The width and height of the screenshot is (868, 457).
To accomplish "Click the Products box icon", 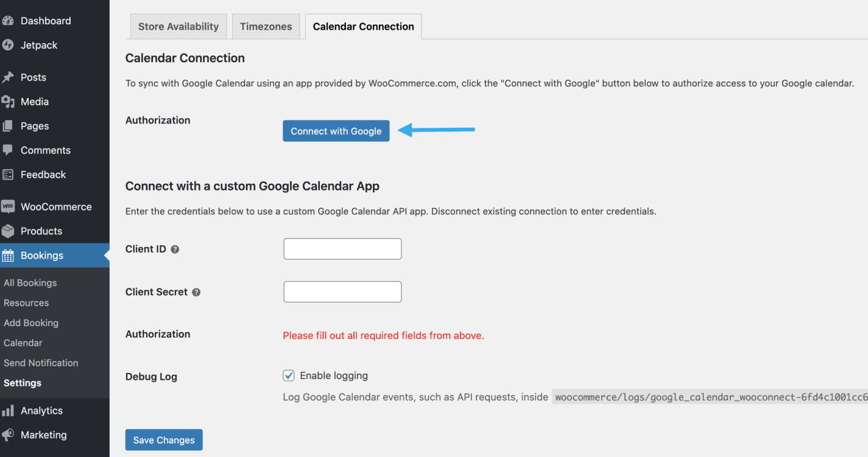I will (x=8, y=231).
